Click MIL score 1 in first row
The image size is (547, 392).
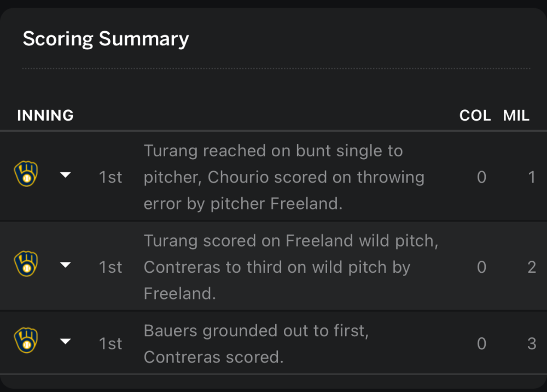pyautogui.click(x=532, y=177)
